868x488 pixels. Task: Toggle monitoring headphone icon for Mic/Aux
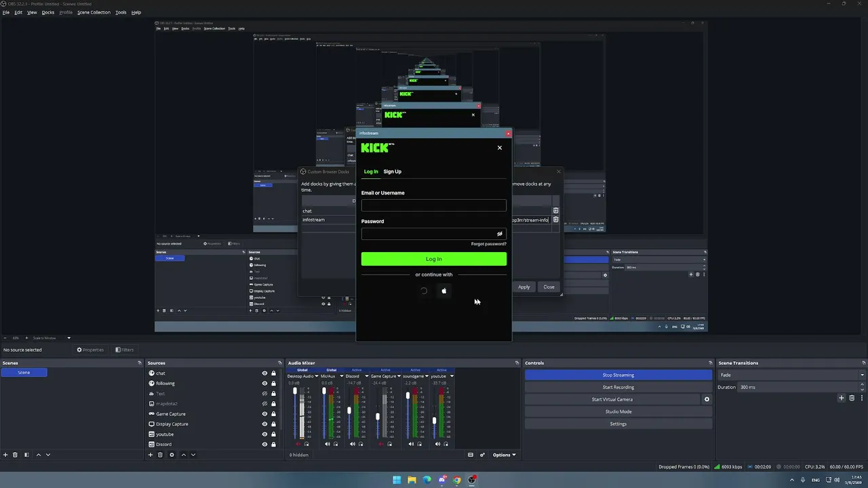pyautogui.click(x=336, y=444)
